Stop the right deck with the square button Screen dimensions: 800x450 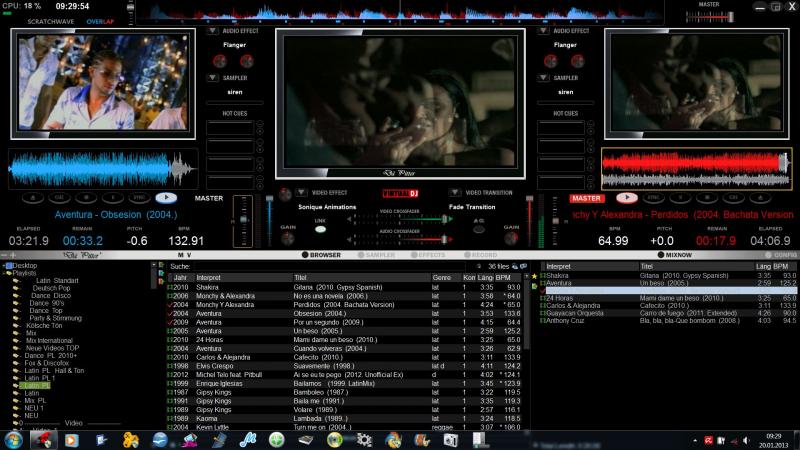click(707, 198)
